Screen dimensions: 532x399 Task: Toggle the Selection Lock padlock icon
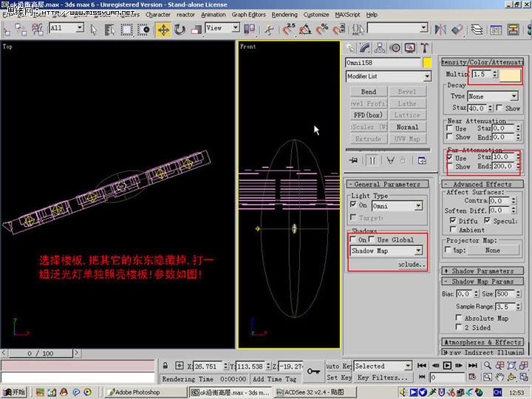pyautogui.click(x=166, y=366)
